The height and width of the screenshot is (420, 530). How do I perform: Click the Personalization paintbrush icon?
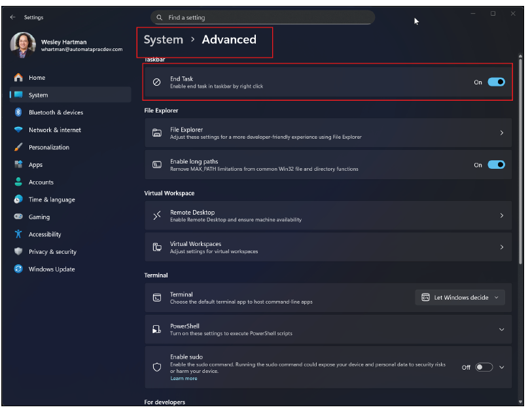click(x=18, y=147)
